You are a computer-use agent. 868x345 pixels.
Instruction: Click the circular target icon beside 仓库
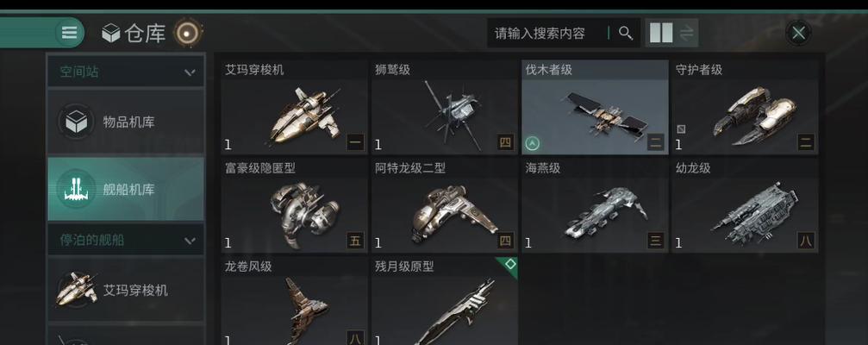pos(186,34)
